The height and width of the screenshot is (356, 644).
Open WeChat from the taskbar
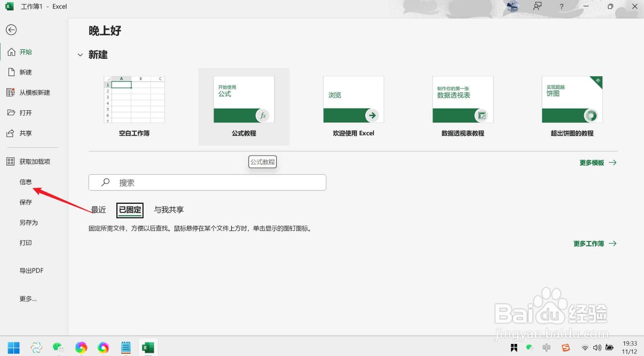tap(58, 348)
